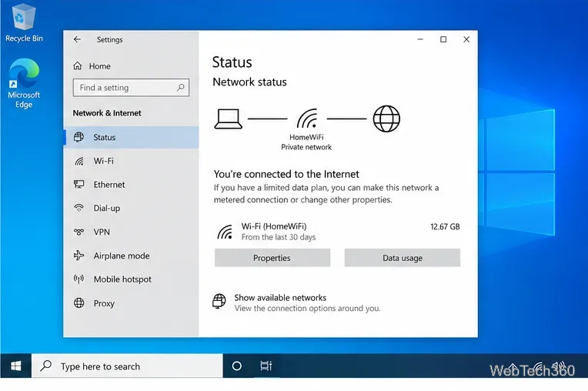This screenshot has width=588, height=391.
Task: Open the Windows Start menu
Action: coord(15,366)
